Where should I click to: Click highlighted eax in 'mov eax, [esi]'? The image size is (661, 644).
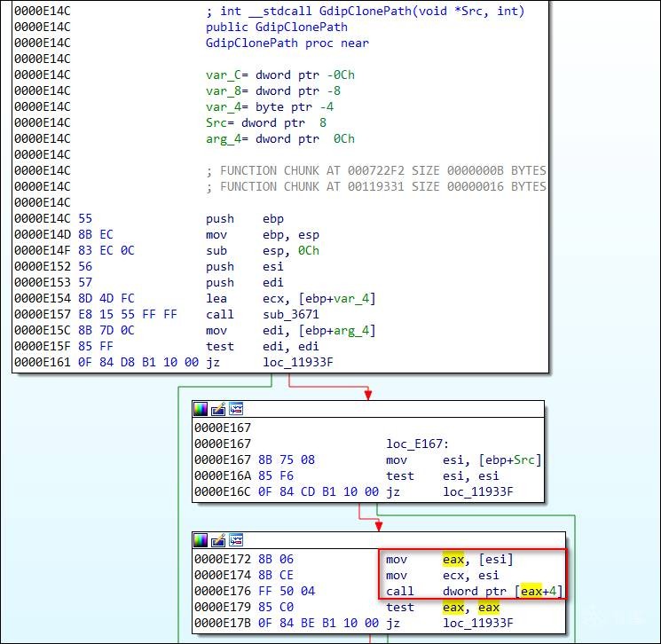(453, 559)
